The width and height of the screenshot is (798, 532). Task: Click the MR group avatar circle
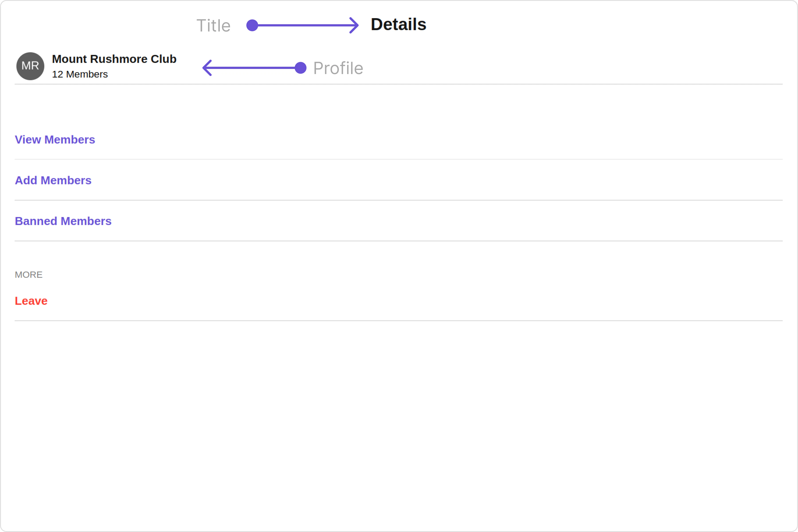point(30,66)
